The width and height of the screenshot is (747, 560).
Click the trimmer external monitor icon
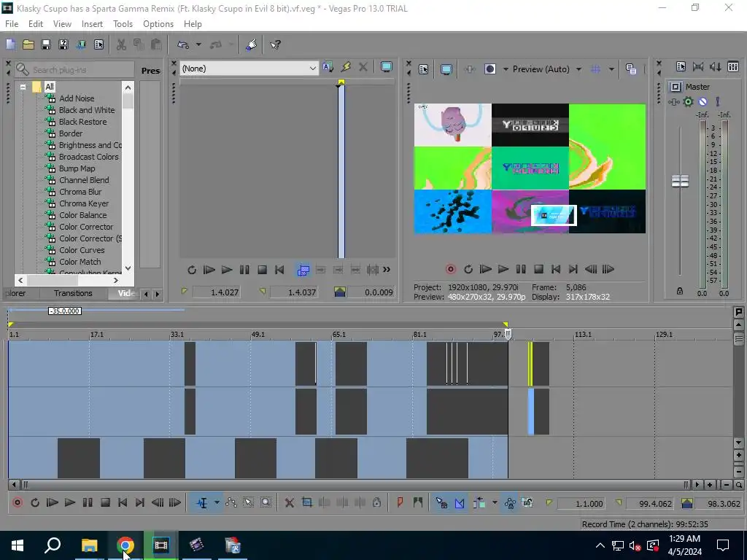[x=387, y=67]
